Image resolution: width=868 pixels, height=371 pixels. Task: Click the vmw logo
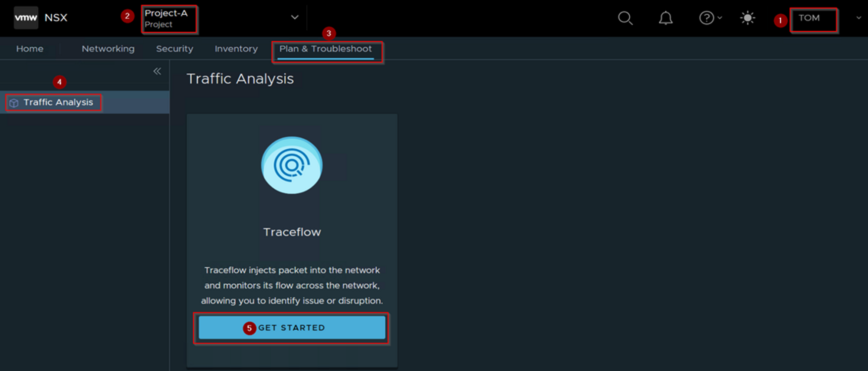click(26, 18)
